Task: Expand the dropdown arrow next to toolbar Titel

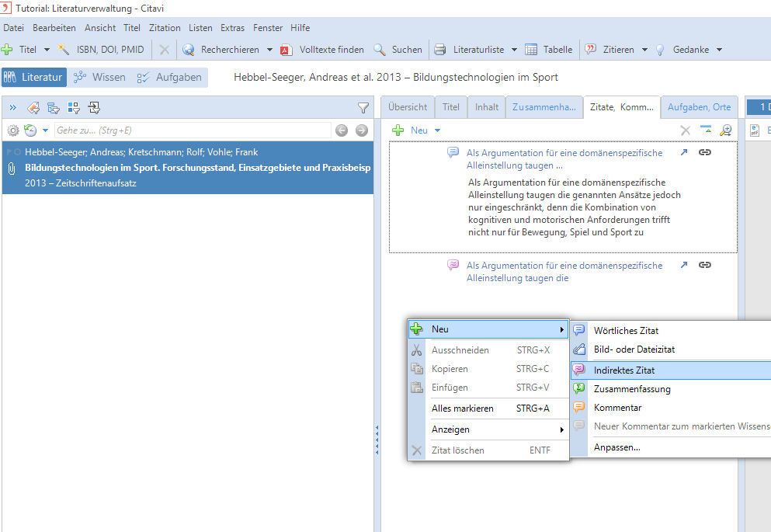Action: pyautogui.click(x=47, y=50)
